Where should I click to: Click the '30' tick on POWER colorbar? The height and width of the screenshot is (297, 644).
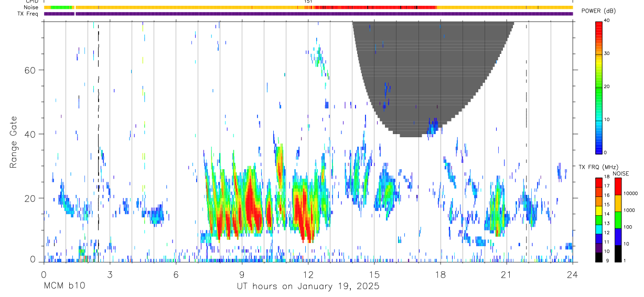coord(608,54)
